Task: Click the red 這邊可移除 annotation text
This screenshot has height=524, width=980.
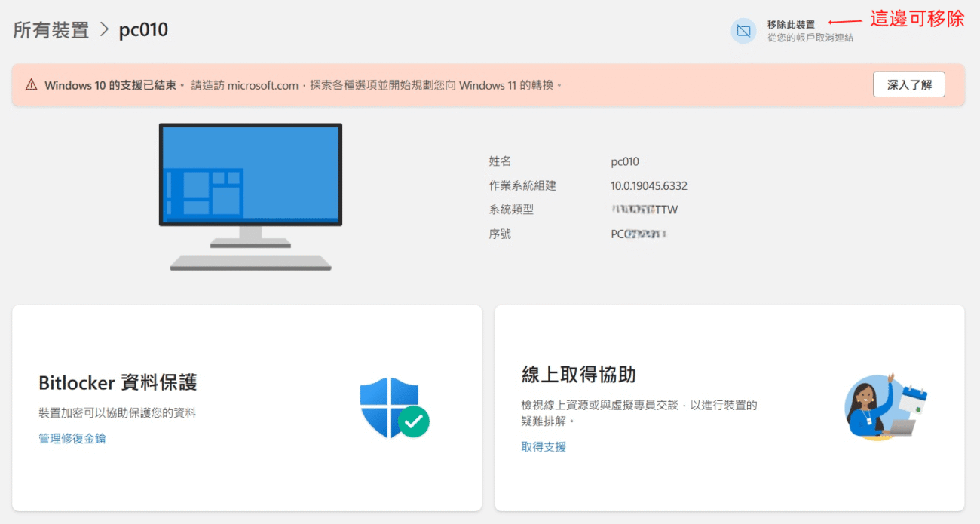Action: 917,19
